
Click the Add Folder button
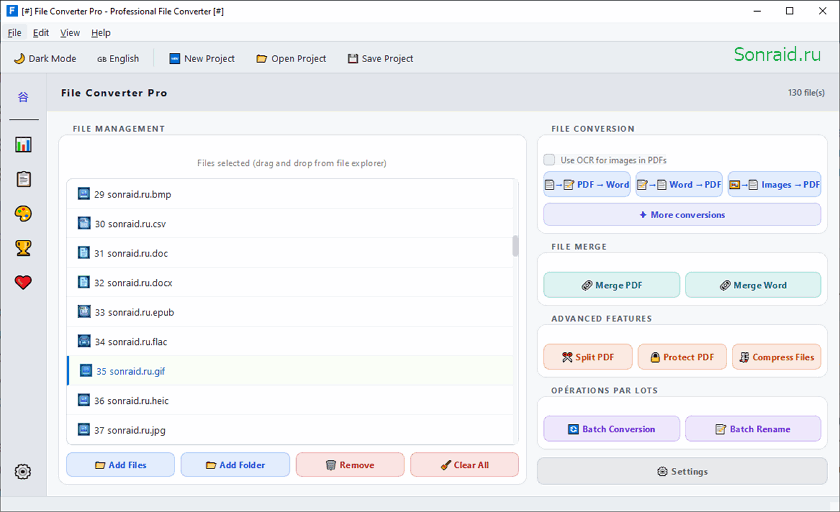[x=235, y=465]
